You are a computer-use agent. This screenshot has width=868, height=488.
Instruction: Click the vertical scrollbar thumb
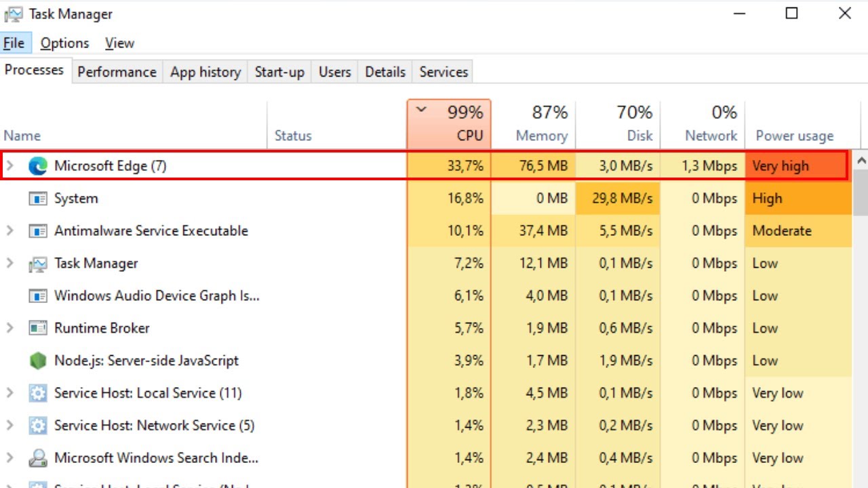tap(861, 193)
